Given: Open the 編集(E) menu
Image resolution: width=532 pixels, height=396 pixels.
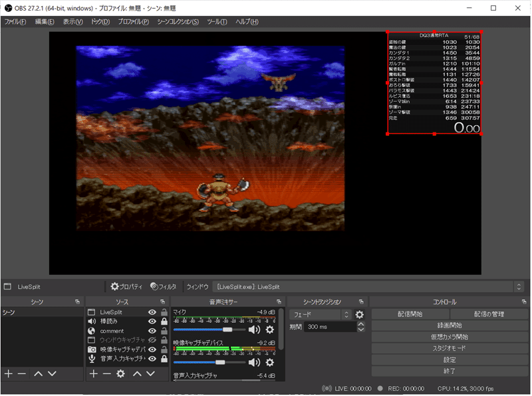Looking at the screenshot, I should click(45, 22).
